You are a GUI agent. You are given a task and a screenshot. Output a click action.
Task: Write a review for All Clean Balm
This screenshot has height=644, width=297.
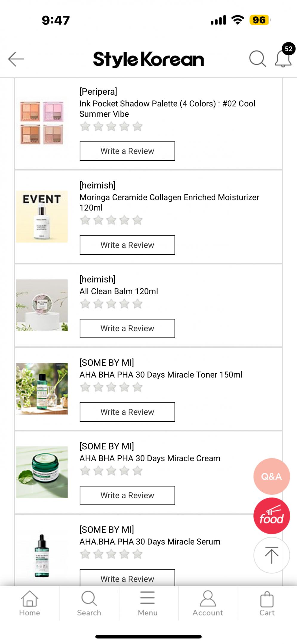(x=127, y=328)
